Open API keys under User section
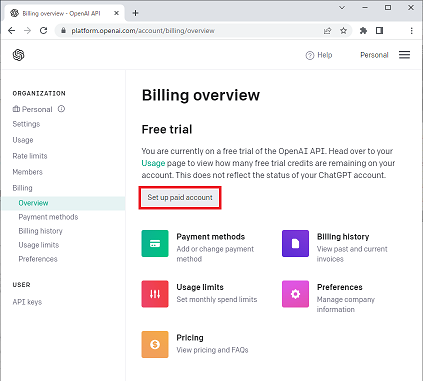Viewport: 423px width, 381px height. click(27, 302)
